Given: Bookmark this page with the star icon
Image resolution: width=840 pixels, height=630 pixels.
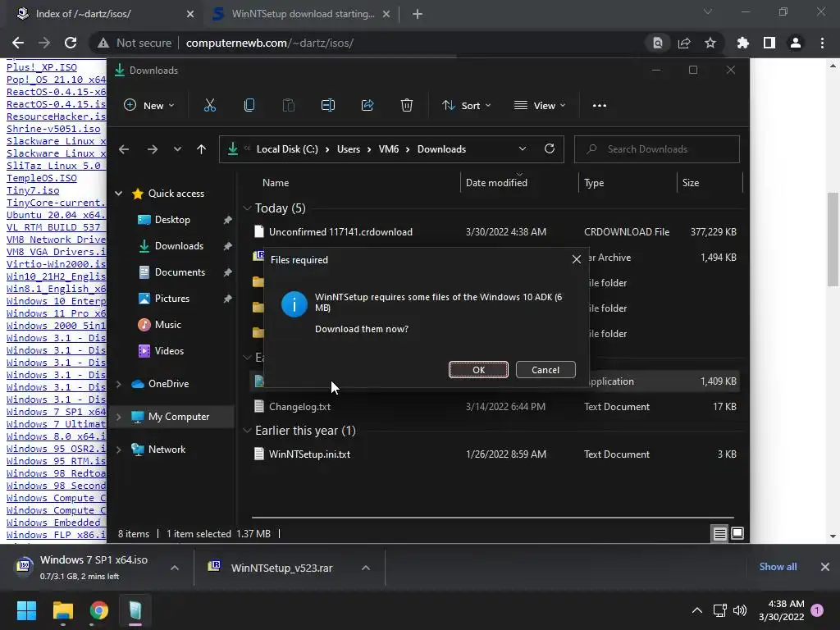Looking at the screenshot, I should pos(710,43).
